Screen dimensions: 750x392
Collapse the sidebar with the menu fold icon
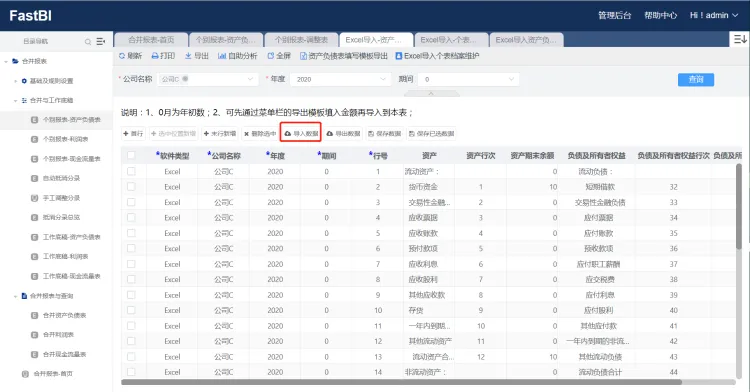[x=100, y=42]
